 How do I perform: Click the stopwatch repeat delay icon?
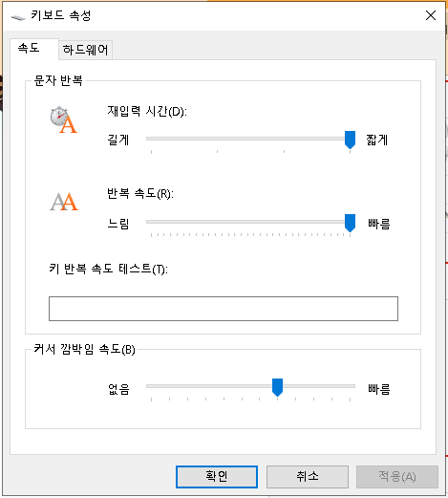tap(64, 120)
